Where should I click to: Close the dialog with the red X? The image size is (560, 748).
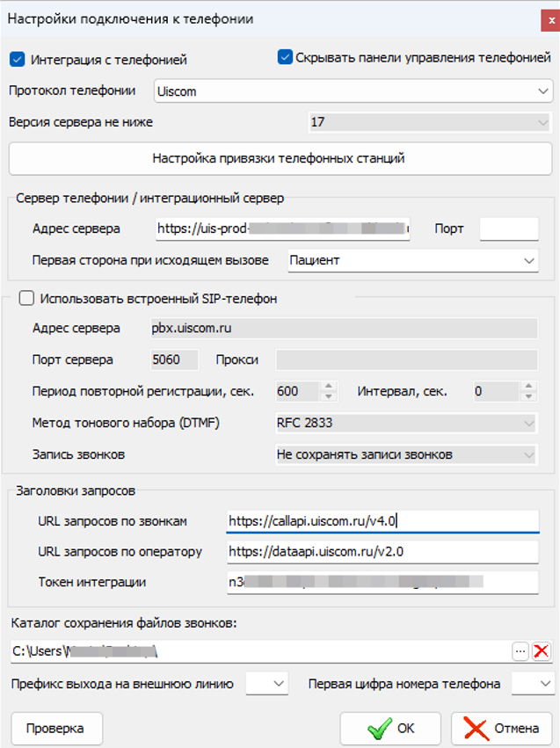tap(550, 20)
